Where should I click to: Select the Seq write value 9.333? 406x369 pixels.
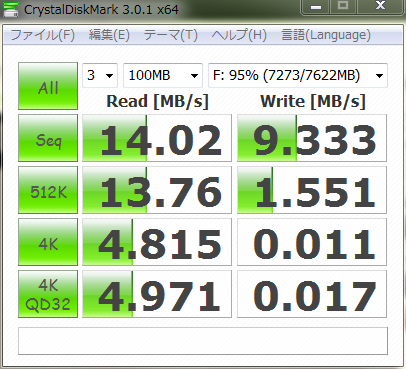[x=312, y=138]
